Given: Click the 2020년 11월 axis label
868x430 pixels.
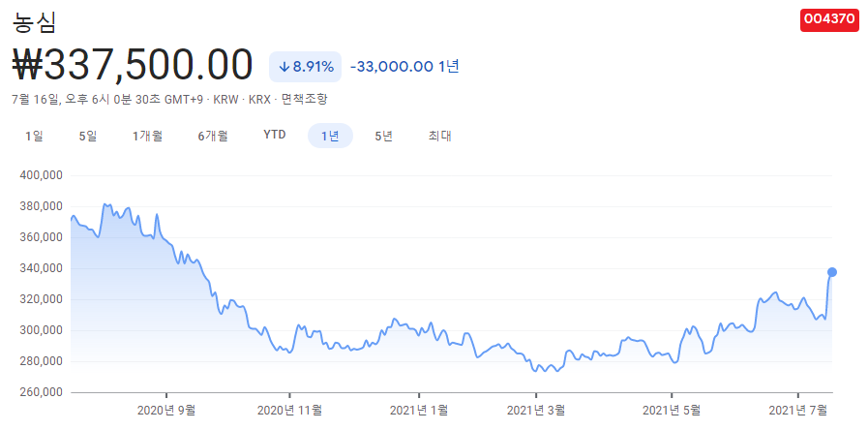Looking at the screenshot, I should [289, 411].
